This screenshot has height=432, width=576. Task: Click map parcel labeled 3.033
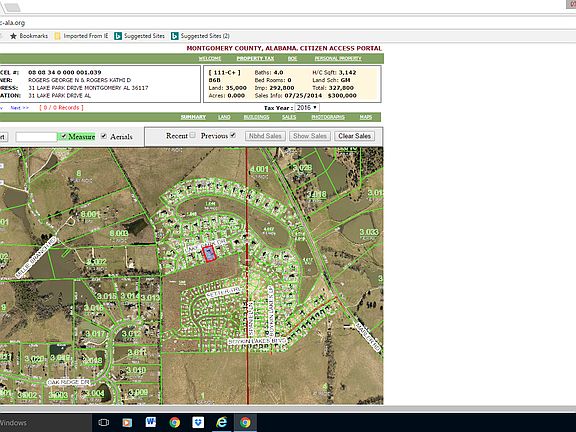click(368, 232)
